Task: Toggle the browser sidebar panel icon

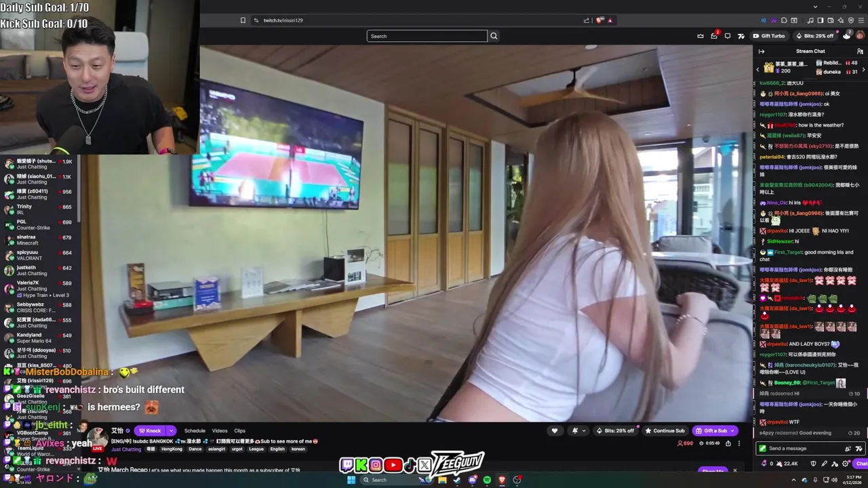Action: coord(821,20)
